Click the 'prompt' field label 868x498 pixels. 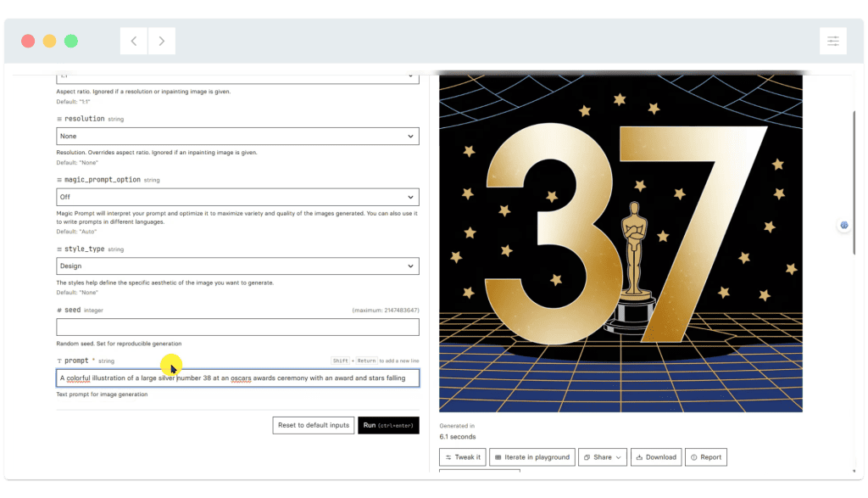point(76,361)
